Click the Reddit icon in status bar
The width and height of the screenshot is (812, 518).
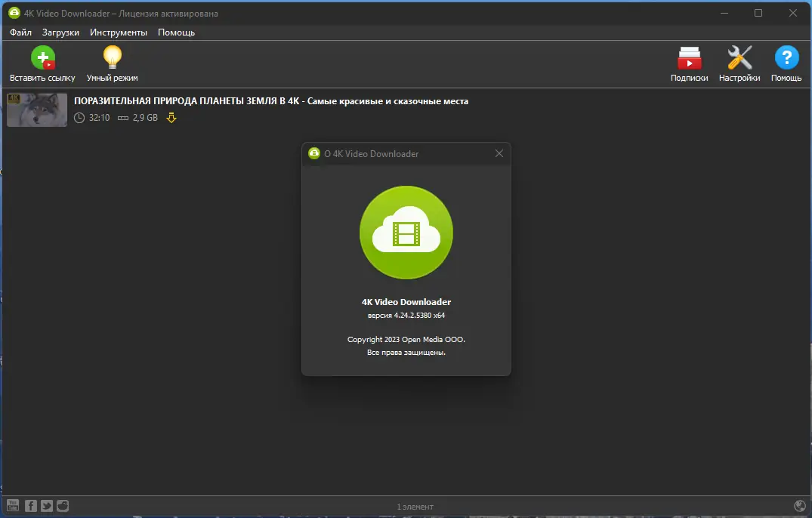[63, 506]
